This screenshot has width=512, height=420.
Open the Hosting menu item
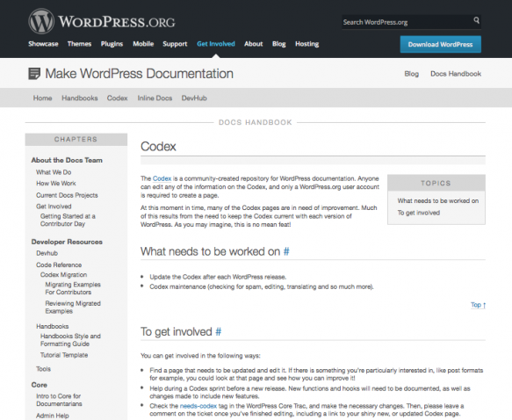tap(307, 44)
